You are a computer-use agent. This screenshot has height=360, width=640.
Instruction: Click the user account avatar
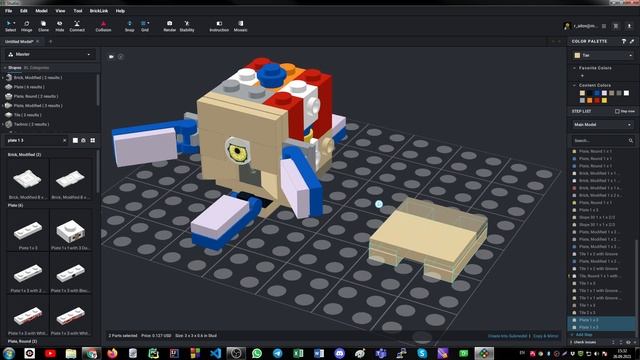567,26
